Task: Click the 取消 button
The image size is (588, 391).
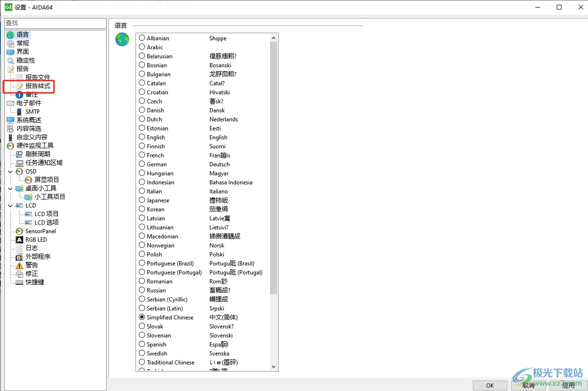Action: pyautogui.click(x=528, y=385)
